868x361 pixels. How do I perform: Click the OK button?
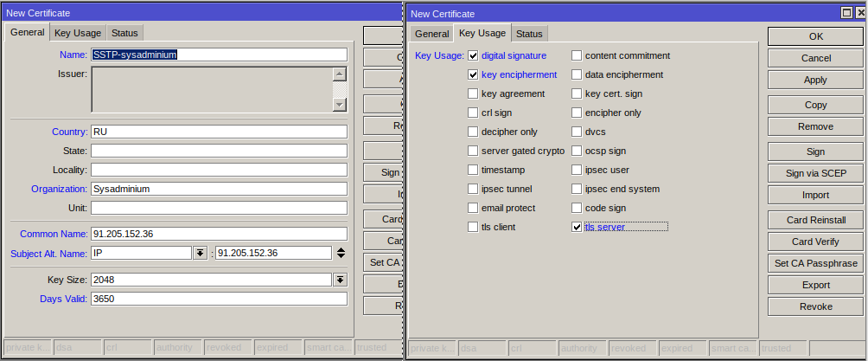tap(815, 36)
